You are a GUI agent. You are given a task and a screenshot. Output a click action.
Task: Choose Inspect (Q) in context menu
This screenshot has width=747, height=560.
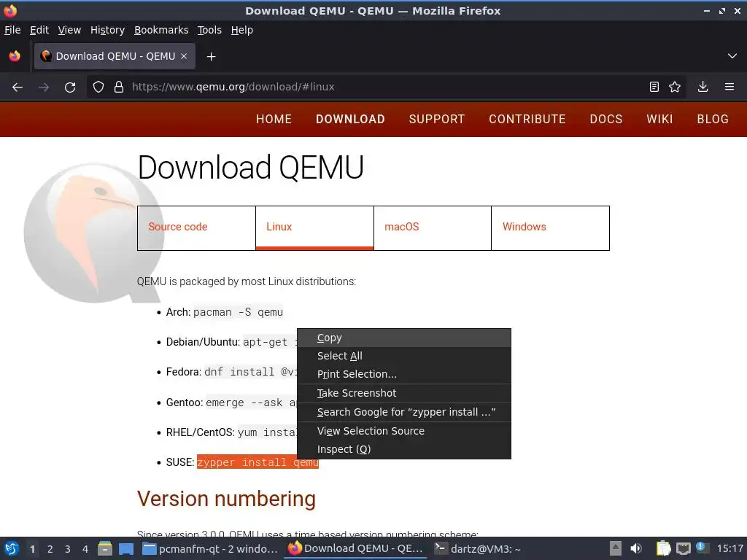404,449
